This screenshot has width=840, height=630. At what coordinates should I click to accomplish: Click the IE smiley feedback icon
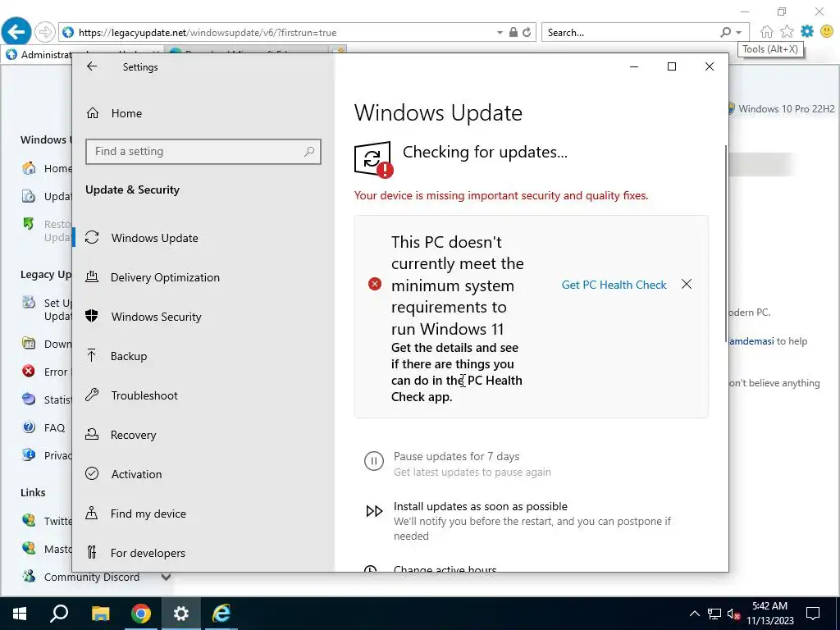point(827,32)
